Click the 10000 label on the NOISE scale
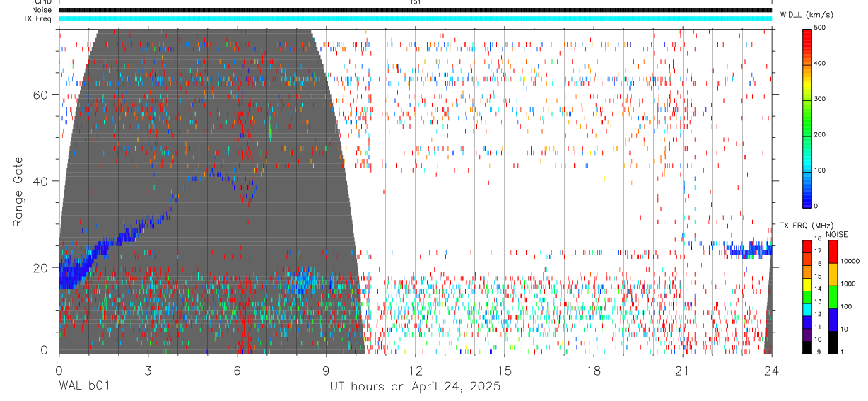This screenshot has height=401, width=868. pyautogui.click(x=850, y=261)
